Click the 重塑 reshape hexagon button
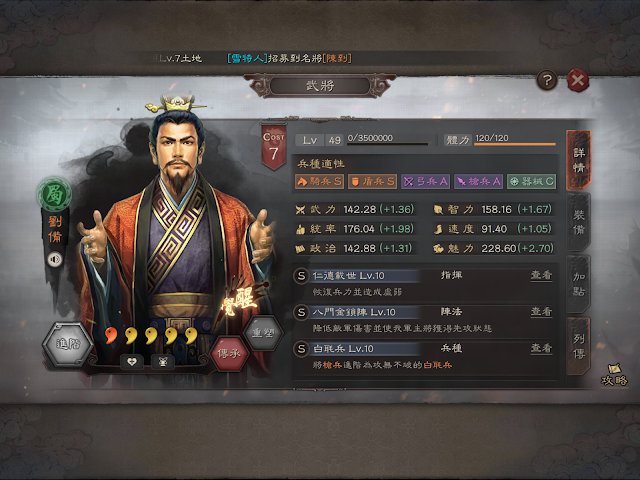Image resolution: width=640 pixels, height=480 pixels. coord(263,333)
